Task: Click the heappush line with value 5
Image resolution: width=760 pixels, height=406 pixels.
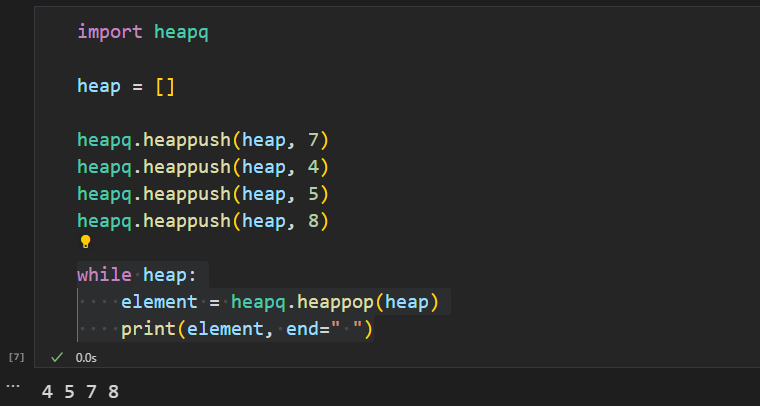Action: [203, 194]
